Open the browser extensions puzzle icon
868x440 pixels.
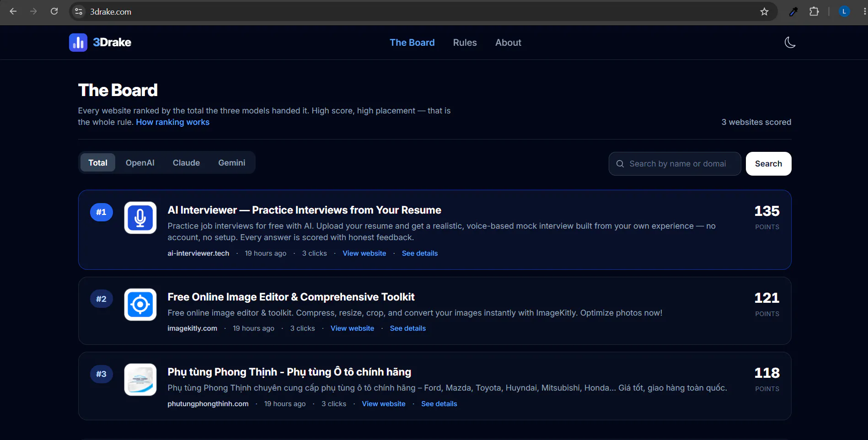[x=814, y=11]
